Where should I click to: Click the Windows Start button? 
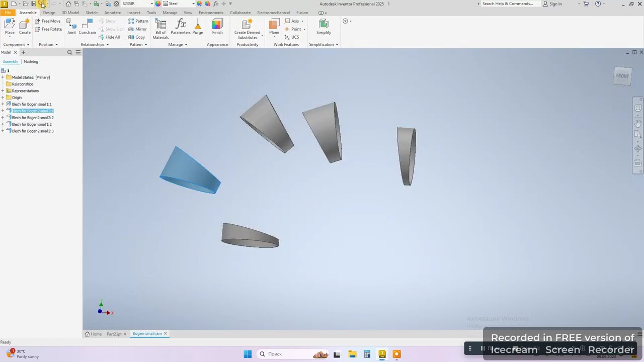point(248,354)
